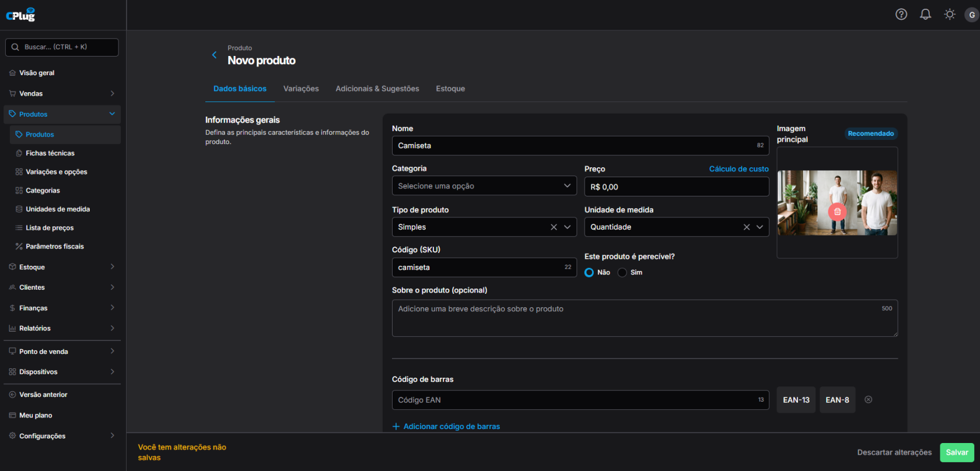
Task: Expand the Relatórios sidebar chevron
Action: (112, 328)
